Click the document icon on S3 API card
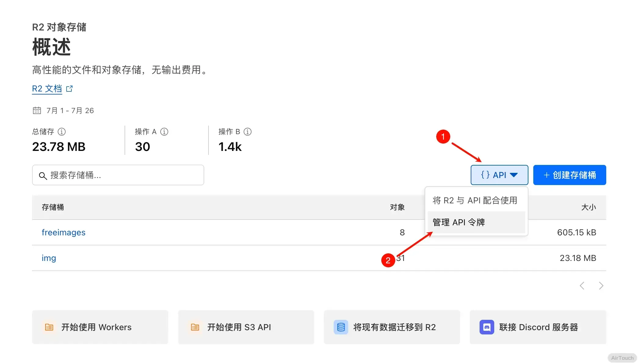The height and width of the screenshot is (364, 638). click(x=195, y=327)
